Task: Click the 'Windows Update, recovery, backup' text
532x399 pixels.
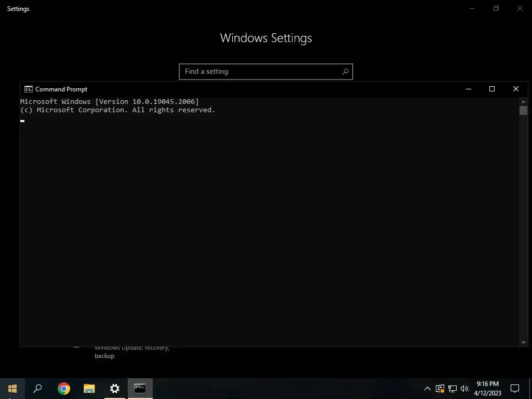Action: coord(132,352)
